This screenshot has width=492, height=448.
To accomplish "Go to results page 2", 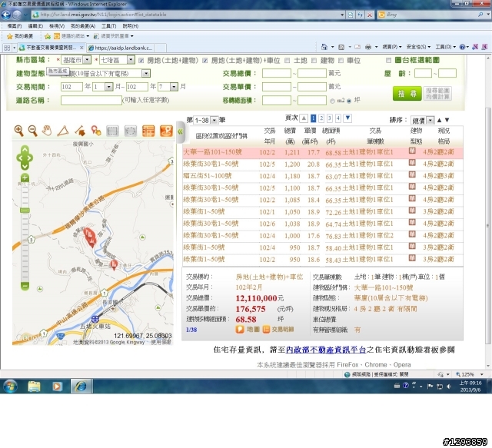I will click(x=321, y=118).
